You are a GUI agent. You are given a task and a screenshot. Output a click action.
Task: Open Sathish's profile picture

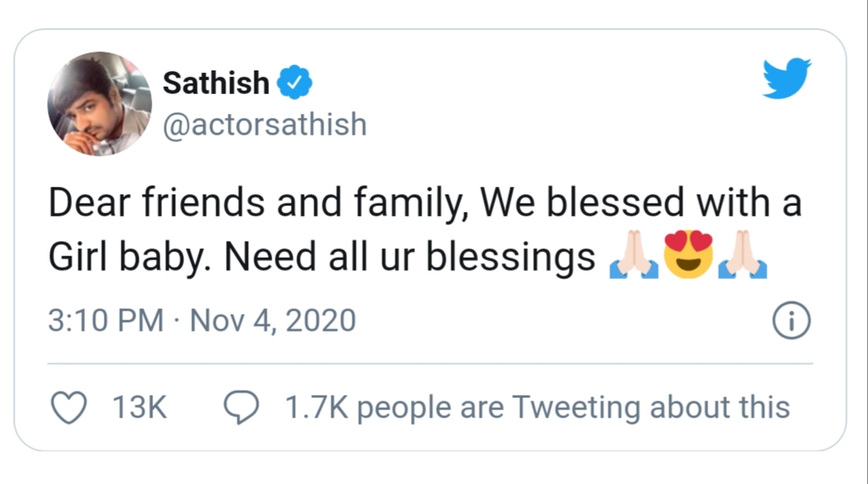pyautogui.click(x=100, y=104)
